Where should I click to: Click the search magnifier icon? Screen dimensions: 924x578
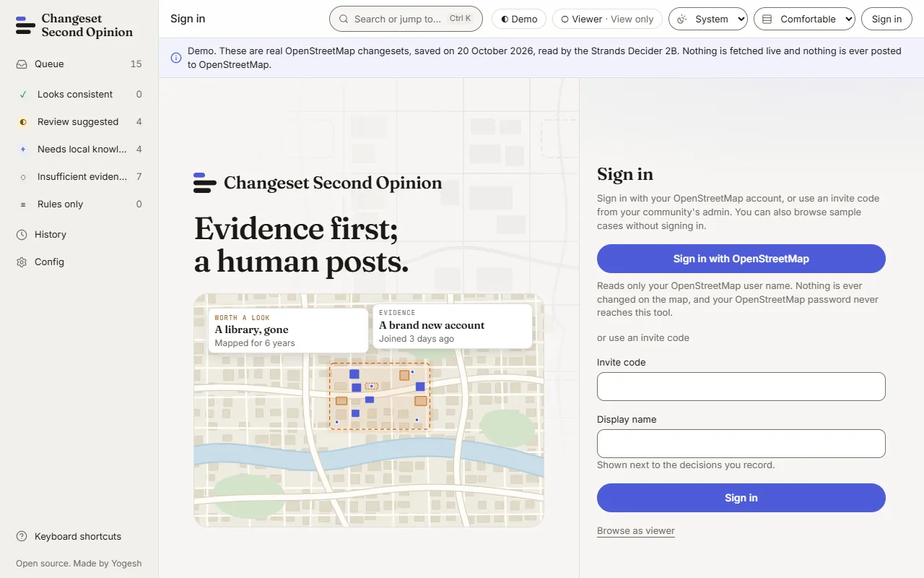coord(344,20)
